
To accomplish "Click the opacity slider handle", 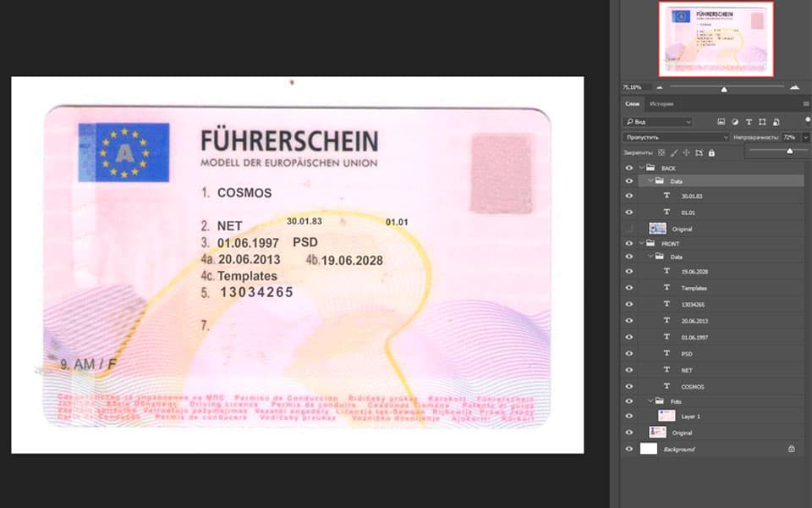I will click(x=789, y=151).
